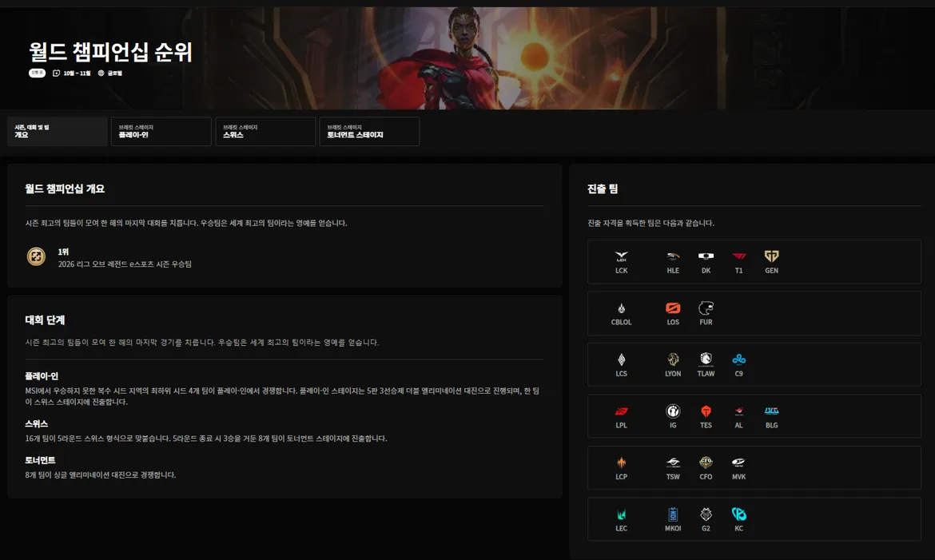Click the 1위 placement label
Screen dimensions: 935x560
click(63, 252)
